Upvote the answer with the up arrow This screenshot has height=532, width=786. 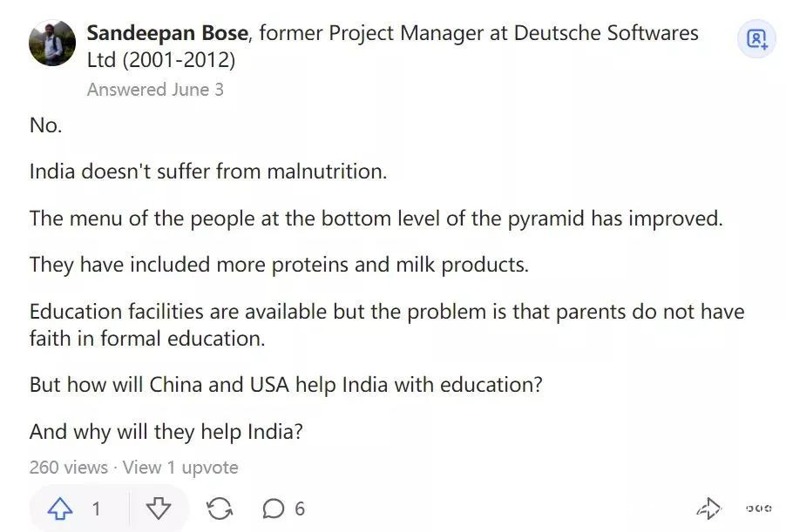click(x=60, y=509)
